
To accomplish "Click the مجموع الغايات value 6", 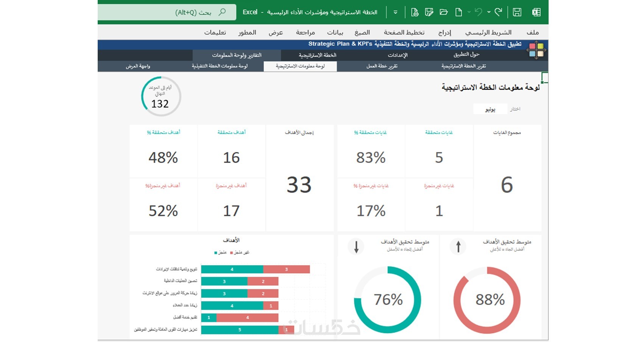I will [x=507, y=185].
